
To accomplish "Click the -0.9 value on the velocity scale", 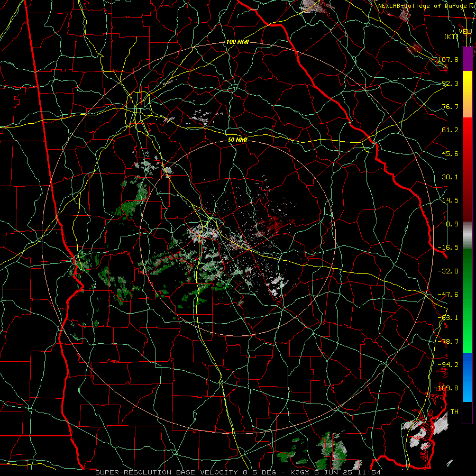I will click(x=451, y=224).
